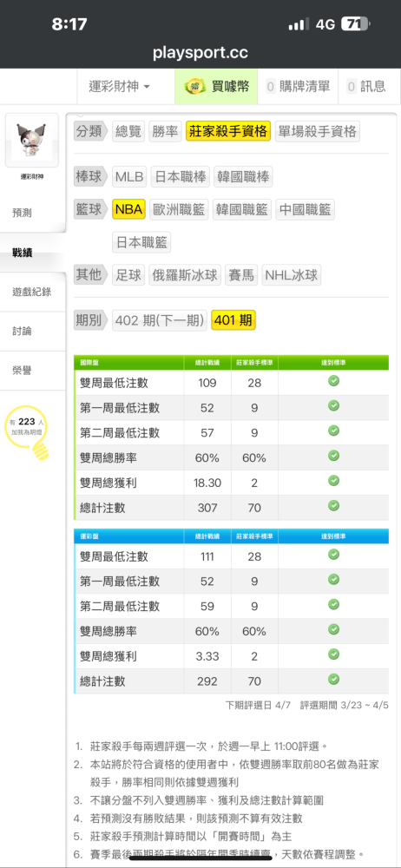Click the 購牌清單 counter badge
The height and width of the screenshot is (868, 401).
coord(271,86)
